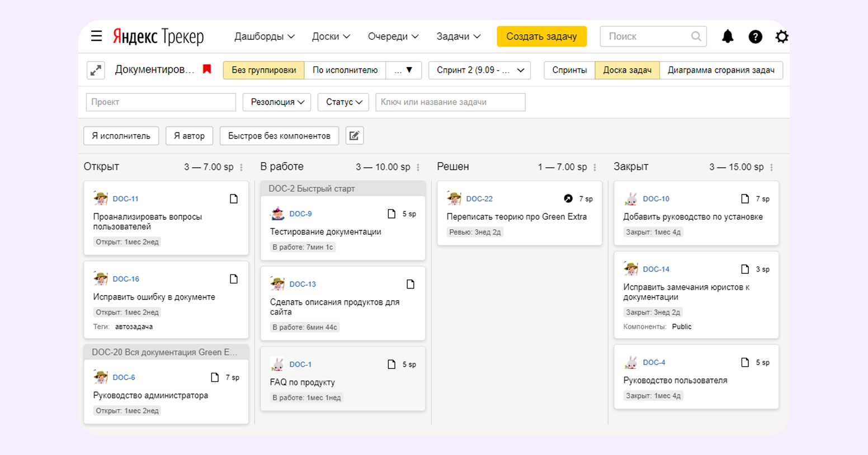Click the red bookmark favorite icon
This screenshot has height=455, width=868.
207,69
